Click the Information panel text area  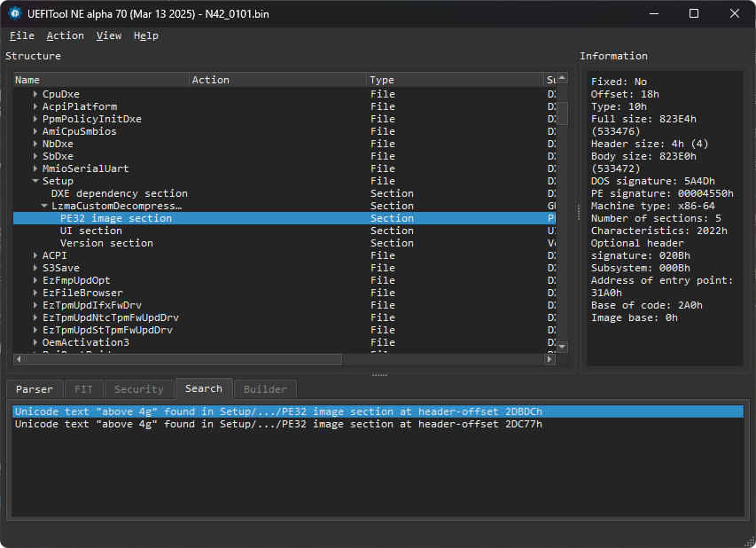[x=665, y=218]
